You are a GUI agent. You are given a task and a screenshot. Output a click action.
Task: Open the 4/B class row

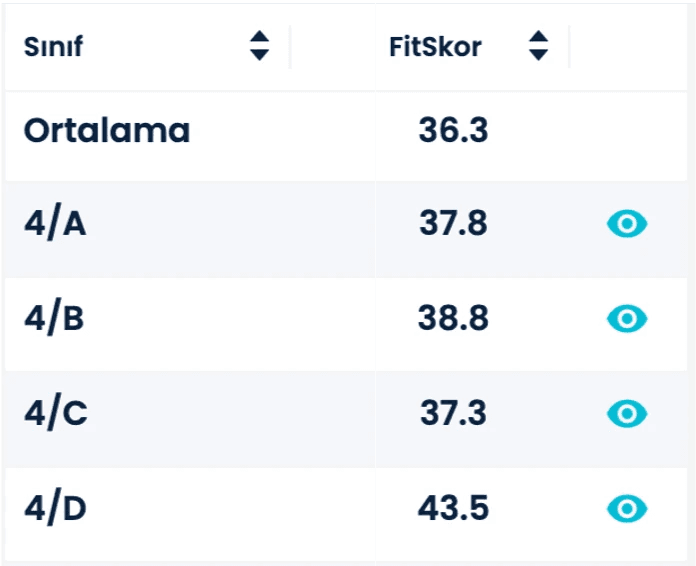click(x=346, y=324)
